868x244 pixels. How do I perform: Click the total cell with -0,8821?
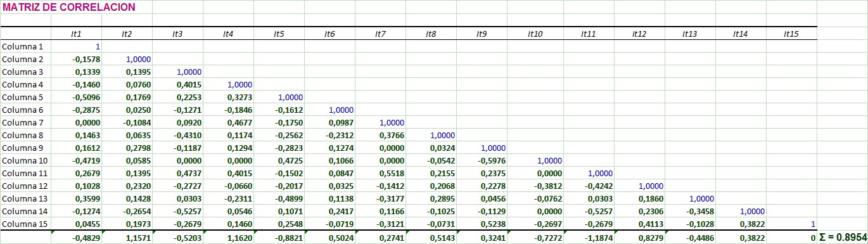(x=279, y=237)
